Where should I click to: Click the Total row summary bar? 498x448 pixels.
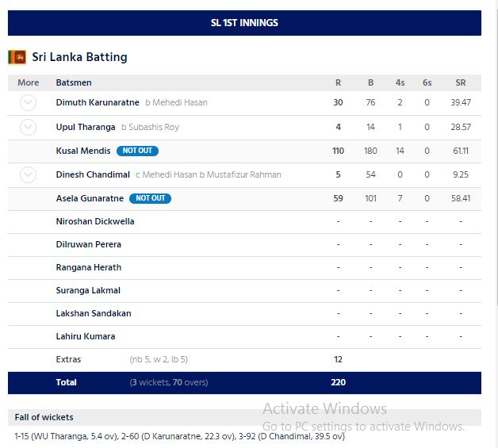point(244,382)
